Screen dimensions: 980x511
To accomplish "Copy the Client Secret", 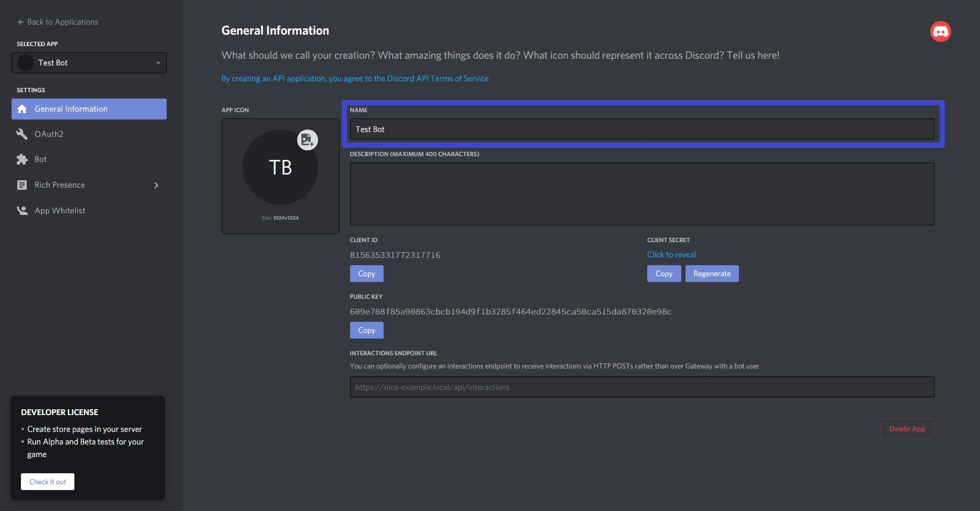I will (x=664, y=274).
